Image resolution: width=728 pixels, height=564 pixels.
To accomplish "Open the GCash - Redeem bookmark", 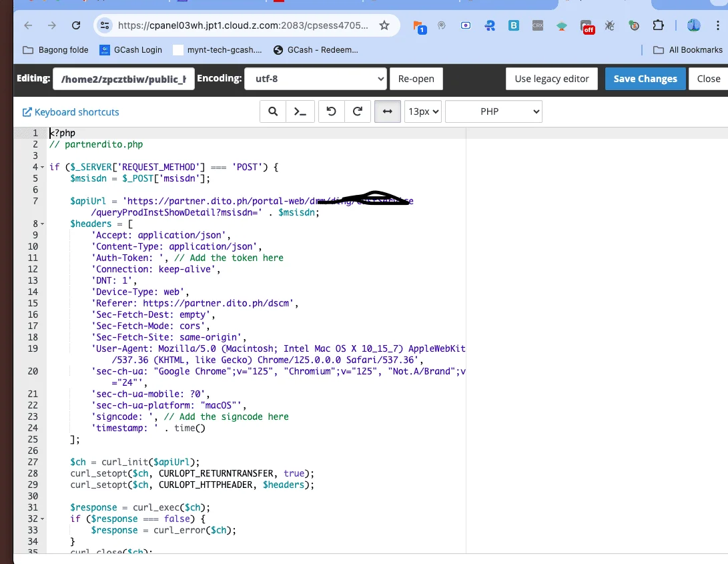I will [x=316, y=49].
